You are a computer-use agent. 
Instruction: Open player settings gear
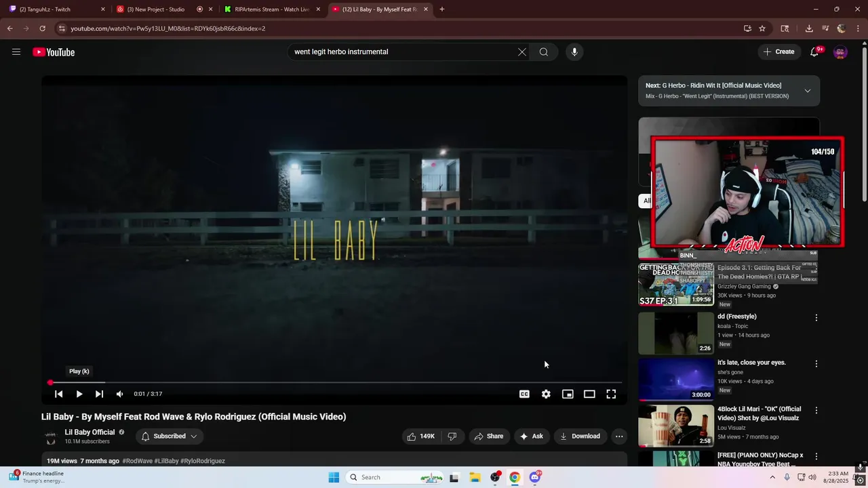click(x=546, y=394)
